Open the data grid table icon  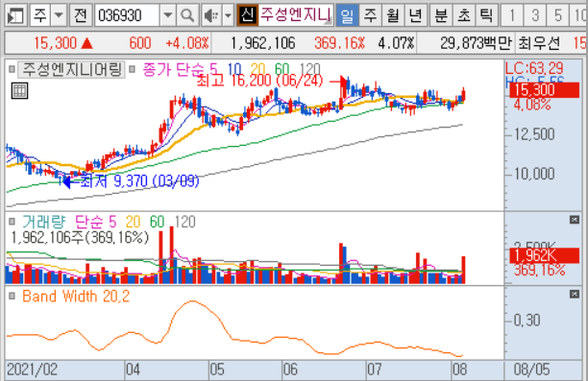coord(19,90)
